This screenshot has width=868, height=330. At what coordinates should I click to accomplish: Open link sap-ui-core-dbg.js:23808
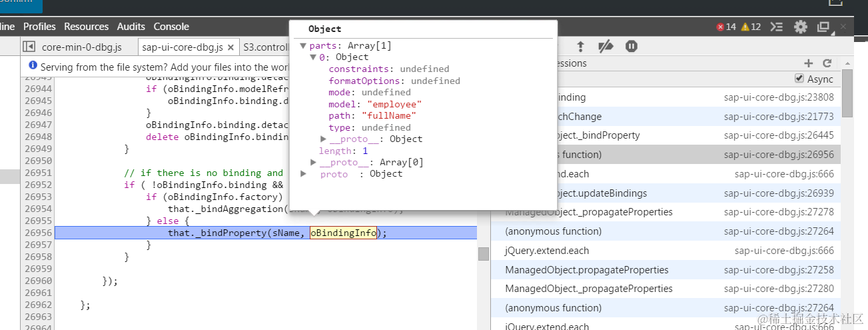tap(779, 97)
